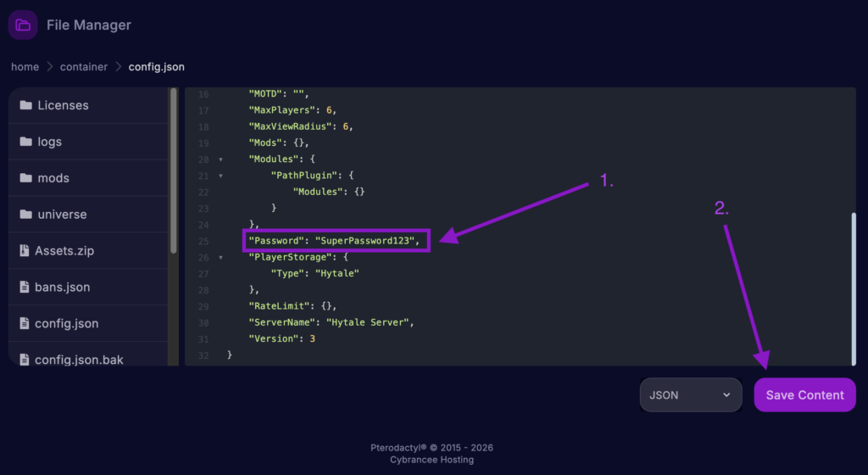Click the "MOTD" key on line 16

[x=265, y=94]
